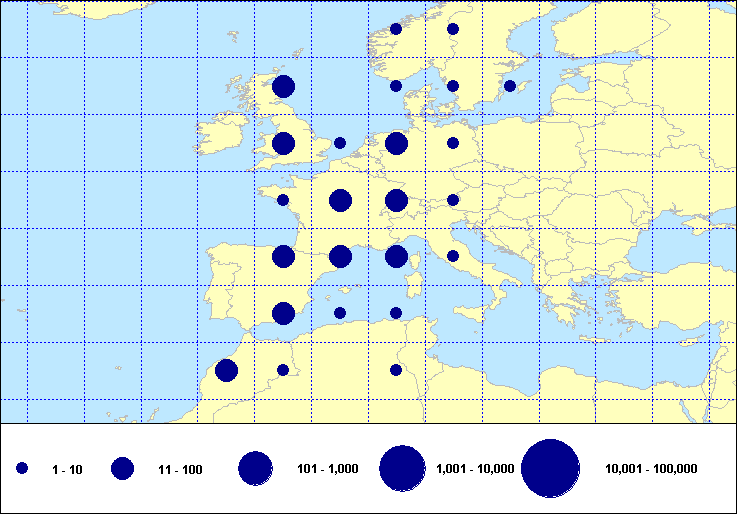This screenshot has width=737, height=514.
Task: Select the large marker over Wales and England
Action: 283,144
